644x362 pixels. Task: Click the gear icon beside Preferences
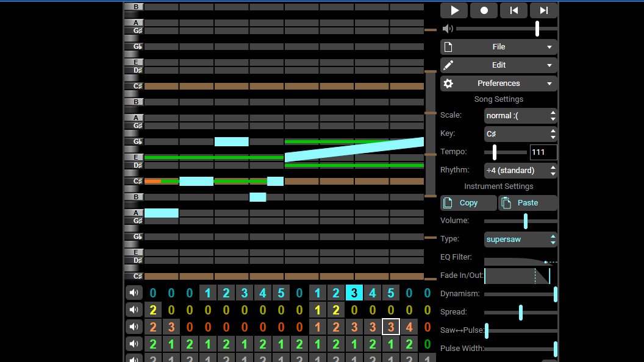[448, 83]
